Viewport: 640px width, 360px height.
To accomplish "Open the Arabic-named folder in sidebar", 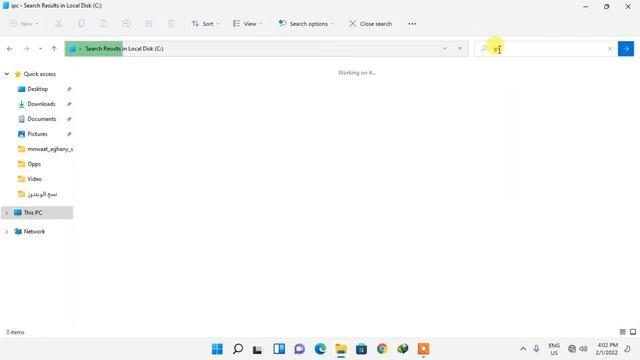I will [42, 194].
